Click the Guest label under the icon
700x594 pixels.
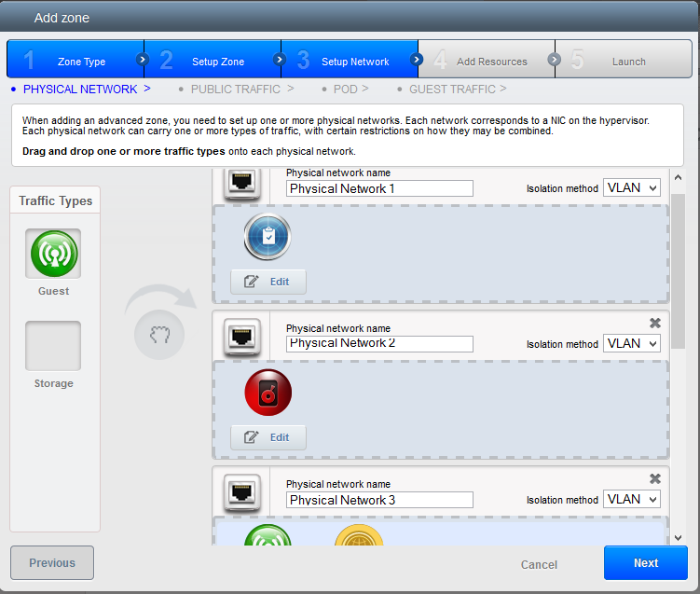pyautogui.click(x=53, y=291)
